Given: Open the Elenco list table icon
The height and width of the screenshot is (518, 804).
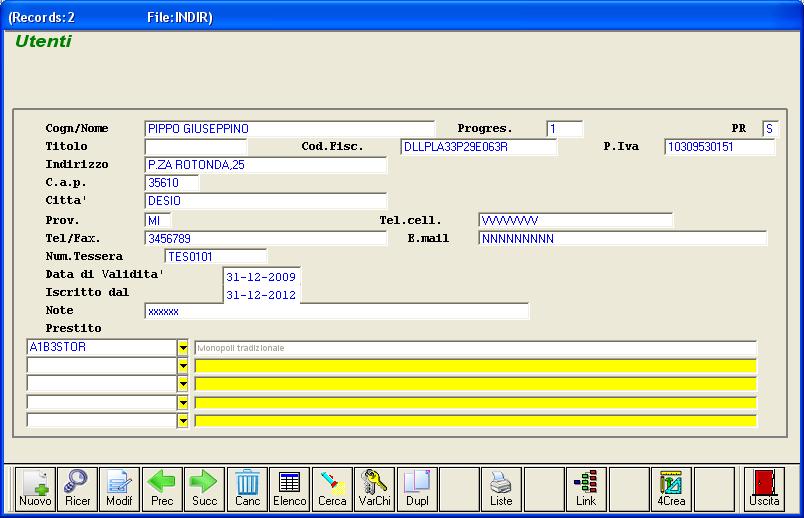Looking at the screenshot, I should (290, 489).
